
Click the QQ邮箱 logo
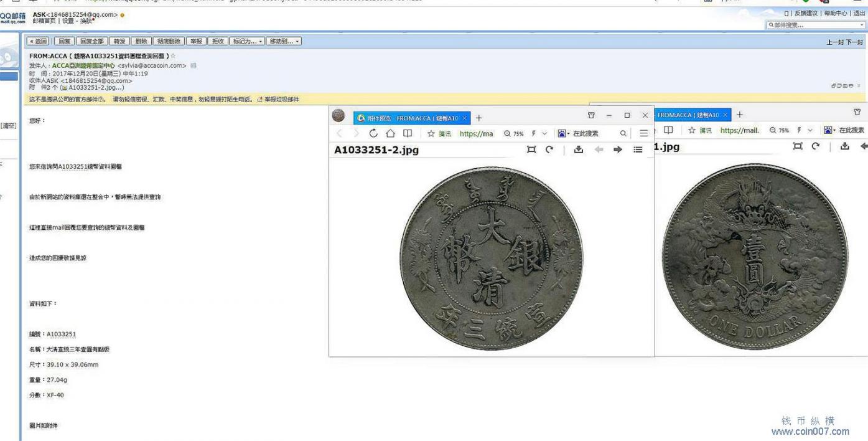(13, 17)
